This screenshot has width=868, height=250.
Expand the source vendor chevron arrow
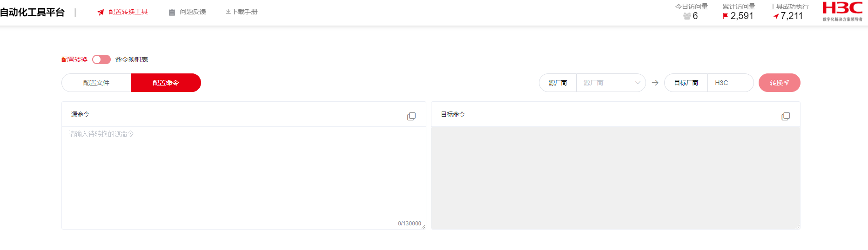pyautogui.click(x=638, y=83)
